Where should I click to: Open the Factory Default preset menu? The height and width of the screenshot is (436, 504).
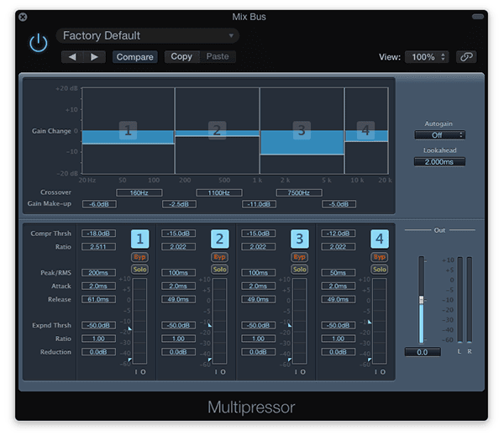[148, 35]
